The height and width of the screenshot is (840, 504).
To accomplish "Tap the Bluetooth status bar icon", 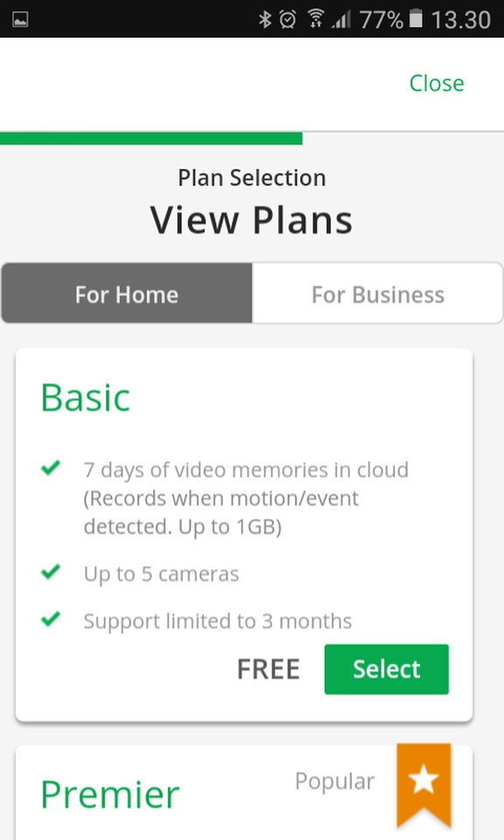I will point(264,20).
